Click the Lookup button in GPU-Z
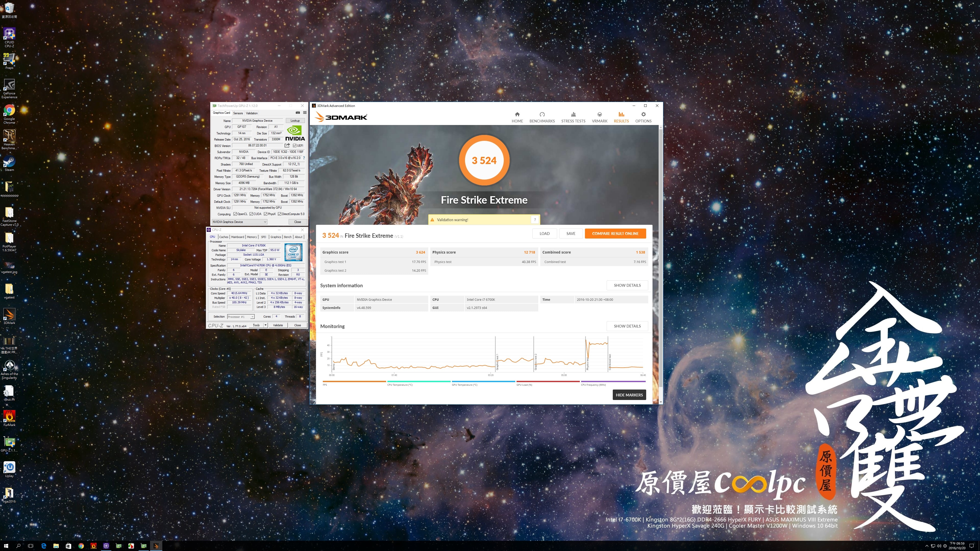The image size is (980, 551). [295, 121]
